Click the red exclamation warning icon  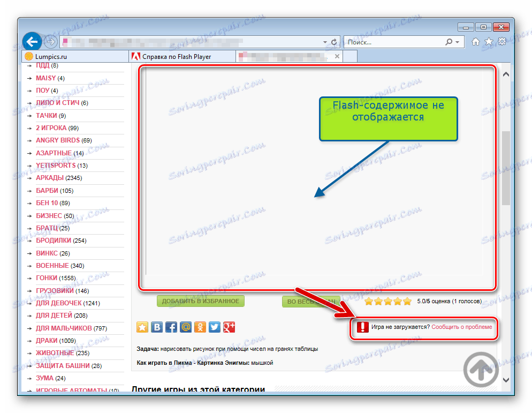click(x=363, y=327)
